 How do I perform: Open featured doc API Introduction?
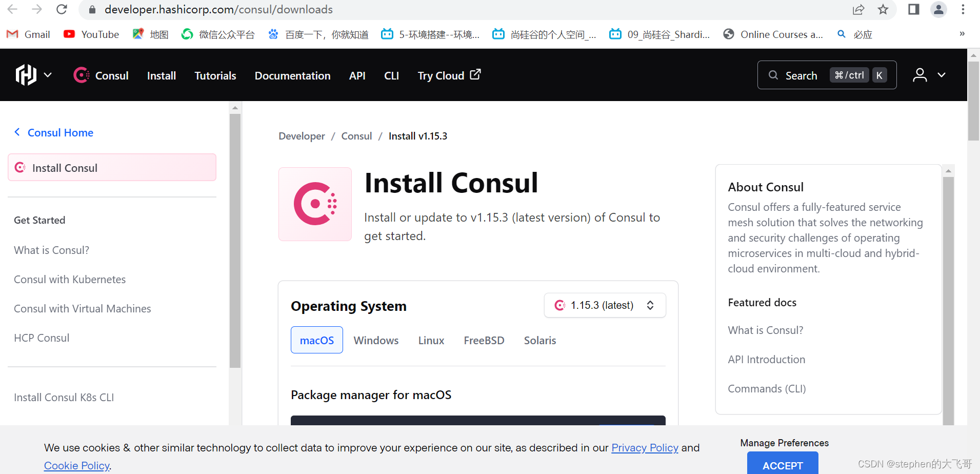point(767,359)
